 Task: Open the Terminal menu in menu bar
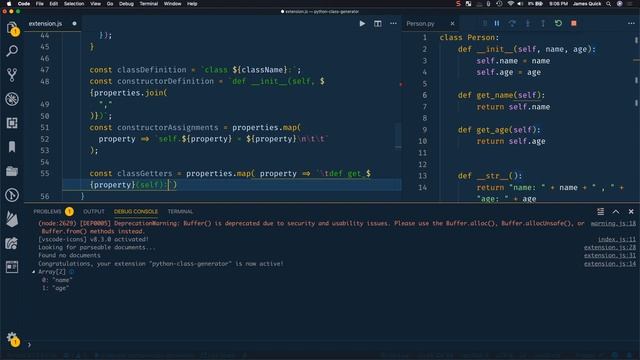(x=149, y=4)
